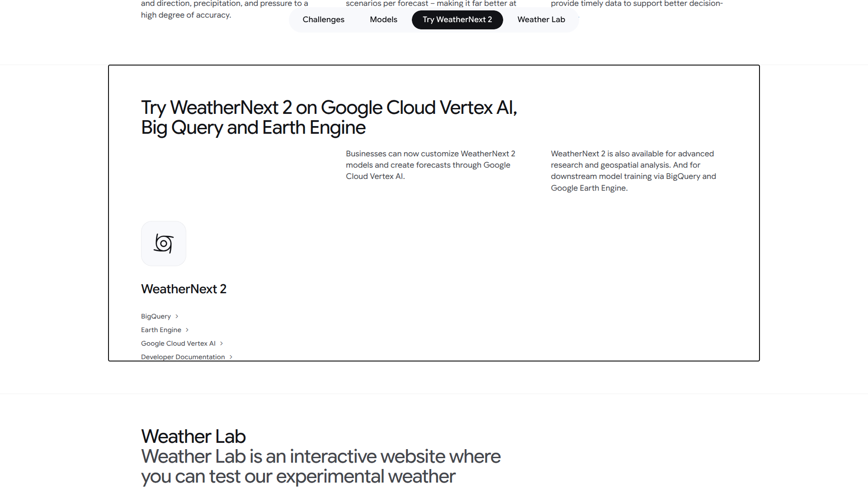Click the Vertex AI description paragraph
This screenshot has width=868, height=488.
click(430, 164)
